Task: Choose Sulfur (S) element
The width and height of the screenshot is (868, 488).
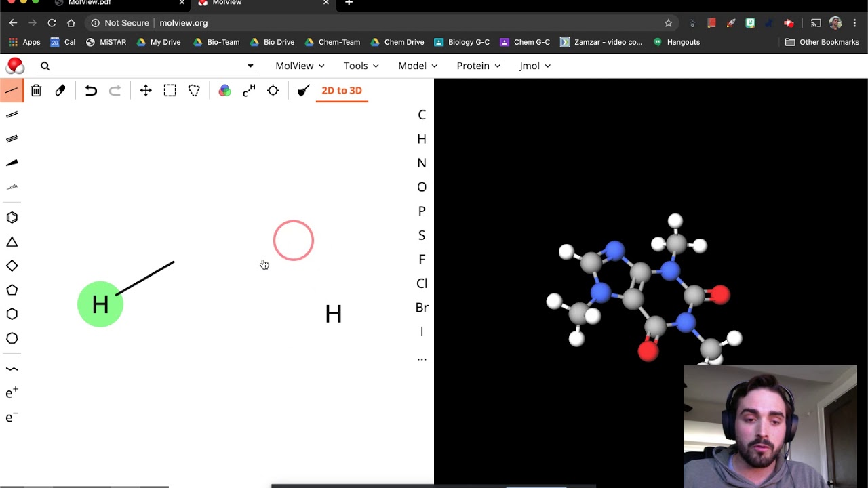Action: coord(422,235)
